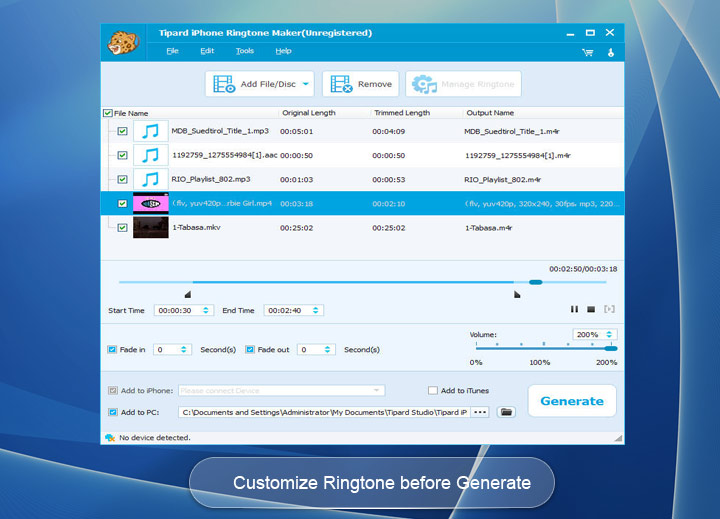The image size is (720, 519).
Task: Click the 100% volume slider label
Action: 540,362
